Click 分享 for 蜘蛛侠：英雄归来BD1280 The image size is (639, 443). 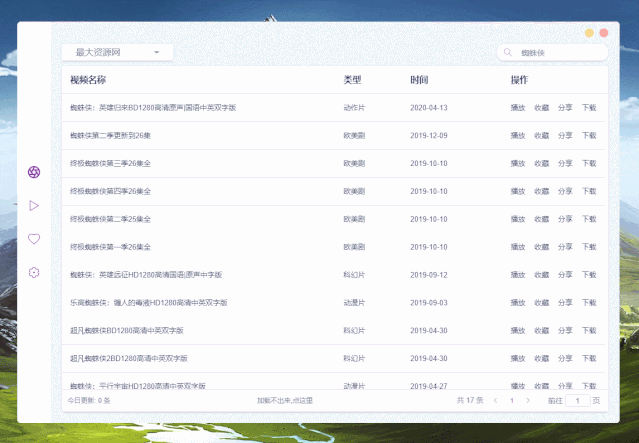tap(565, 108)
